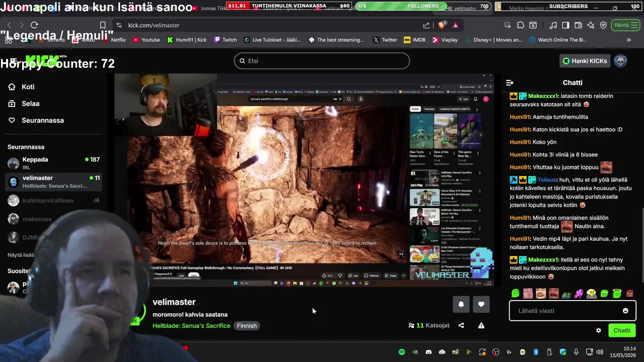Open Brave Shields lion icon

click(x=441, y=25)
